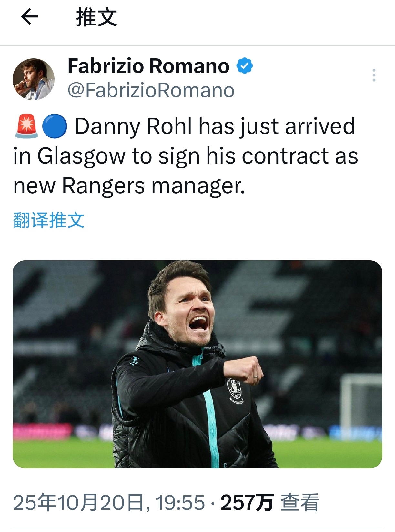
Task: Click the red siren emoji
Action: (26, 126)
